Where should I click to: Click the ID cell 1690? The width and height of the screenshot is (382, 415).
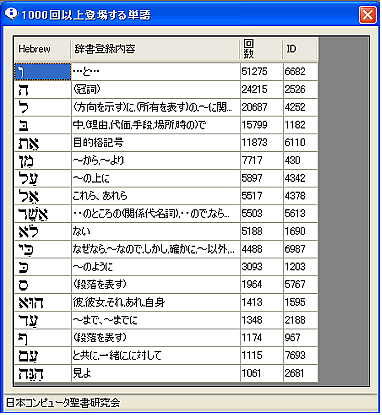click(301, 232)
